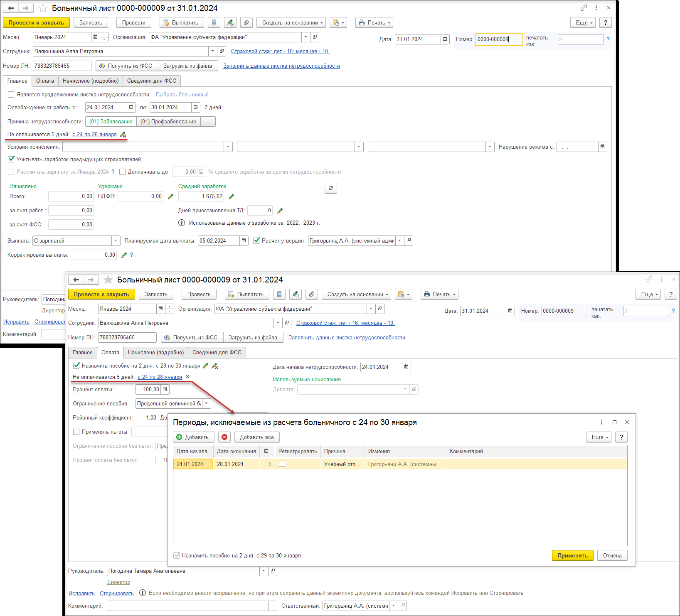Viewport: 680px width, 616px height.
Task: Open the calendar for Дата начала нетрудоспособности
Action: point(407,367)
